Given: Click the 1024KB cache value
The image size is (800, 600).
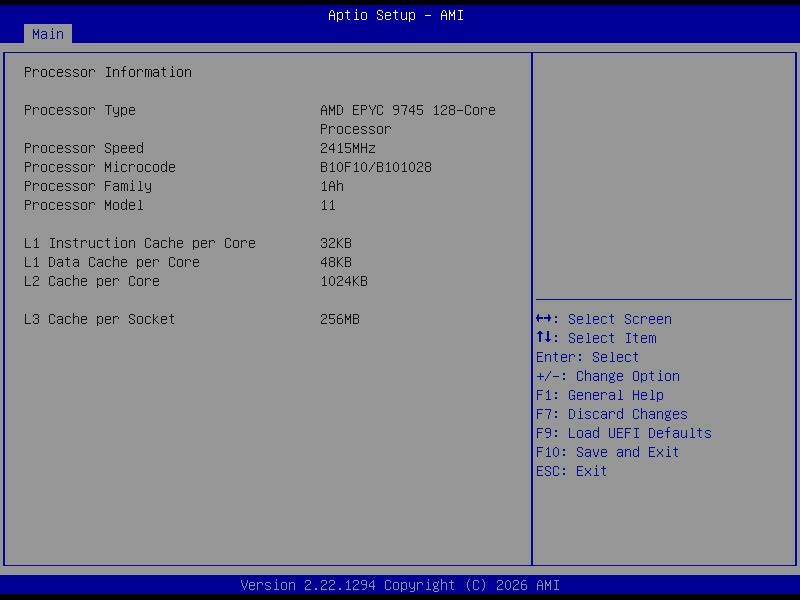Looking at the screenshot, I should 344,281.
